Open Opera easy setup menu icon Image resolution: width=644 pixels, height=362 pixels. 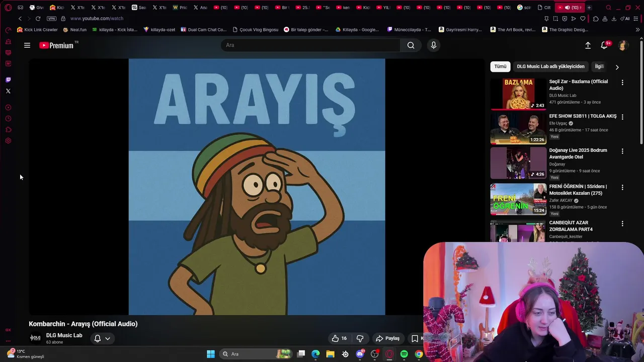pos(636,19)
